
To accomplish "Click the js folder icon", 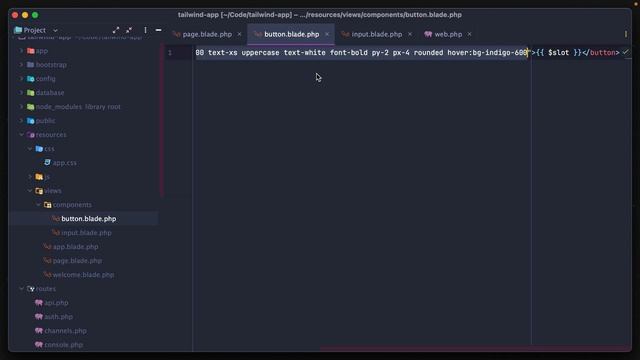I will (x=39, y=177).
